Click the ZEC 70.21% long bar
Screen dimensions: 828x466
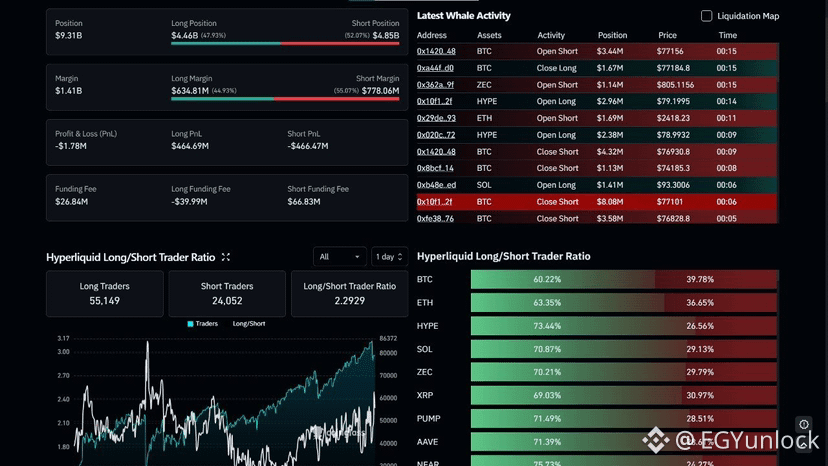click(579, 372)
